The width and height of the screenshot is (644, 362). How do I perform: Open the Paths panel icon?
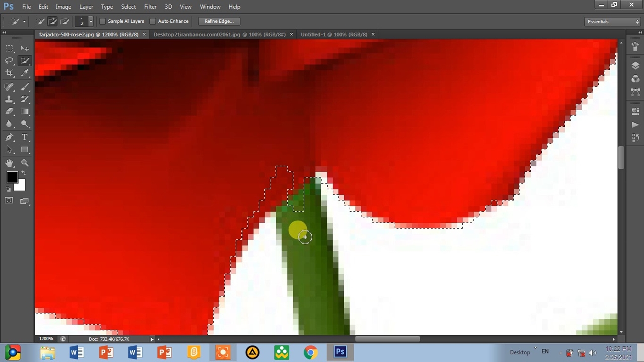[x=635, y=92]
